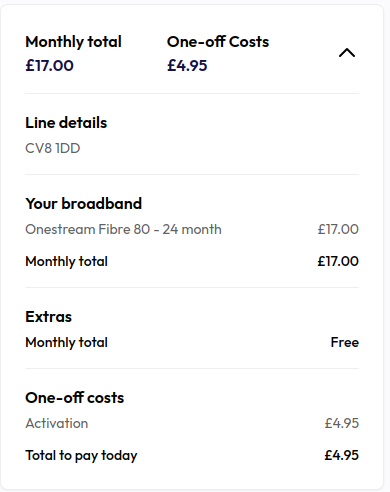Screen dimensions: 390x492
Task: Select the Line details heading
Action: click(x=66, y=123)
